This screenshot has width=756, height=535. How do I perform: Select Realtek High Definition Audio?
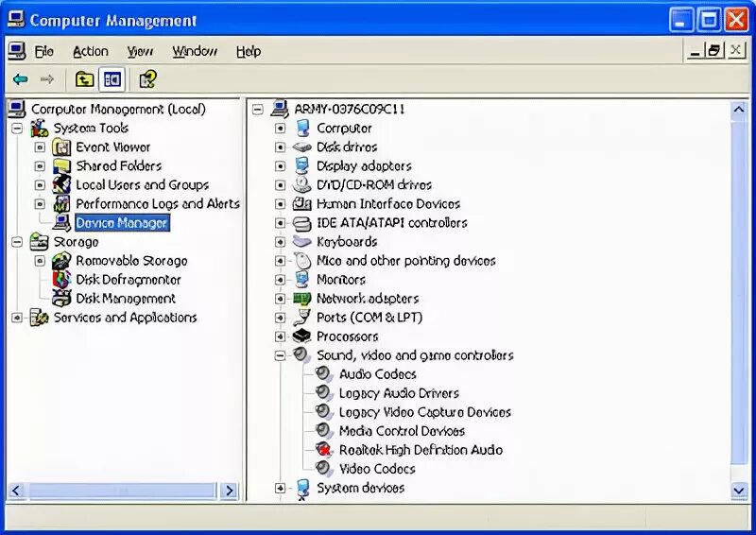(421, 450)
